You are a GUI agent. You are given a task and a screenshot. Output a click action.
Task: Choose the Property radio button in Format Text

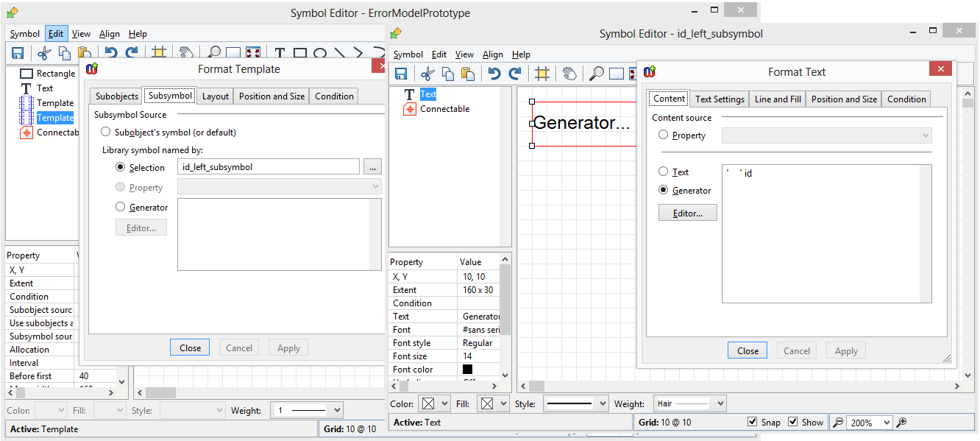tap(664, 135)
